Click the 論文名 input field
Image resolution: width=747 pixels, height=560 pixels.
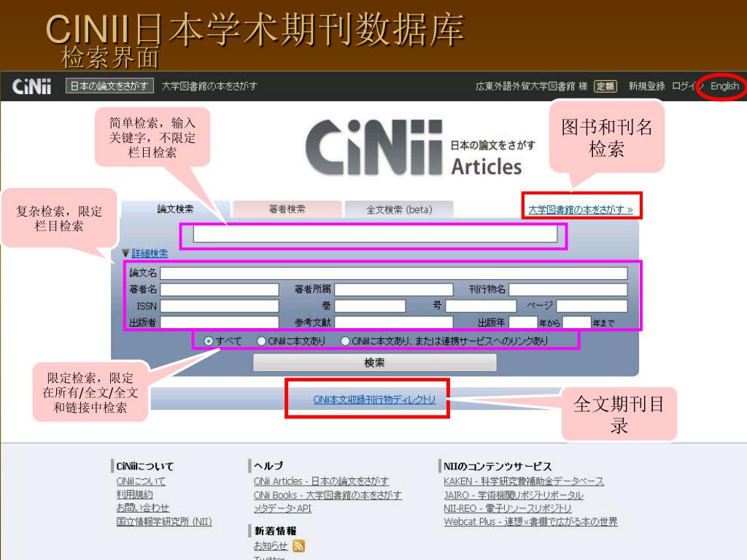point(393,273)
